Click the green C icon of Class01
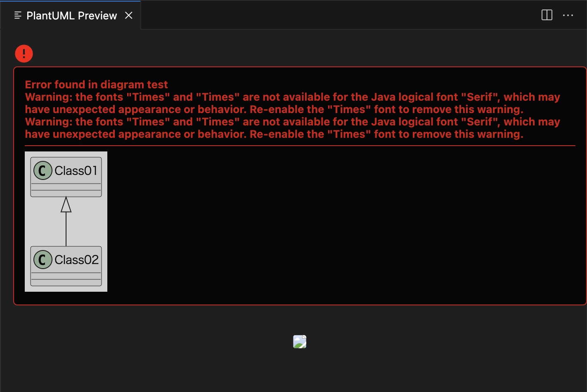This screenshot has width=587, height=392. [x=43, y=170]
